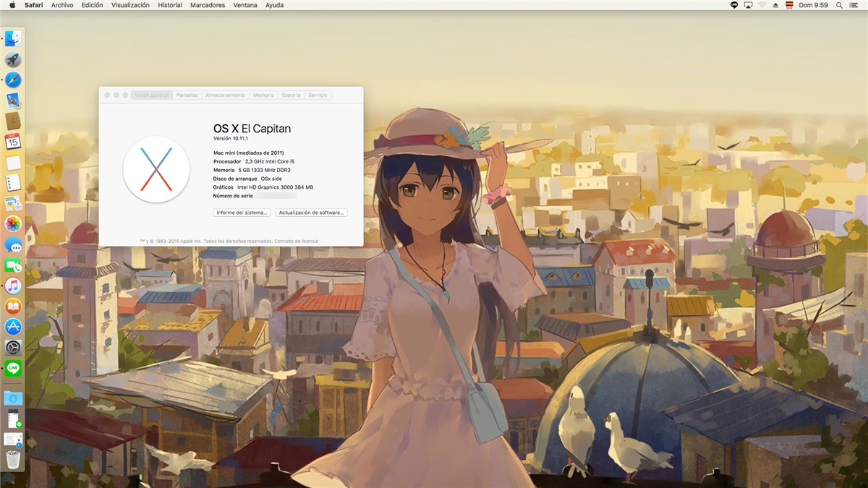Viewport: 868px width, 488px height.
Task: Open the Safari menu
Action: [33, 5]
